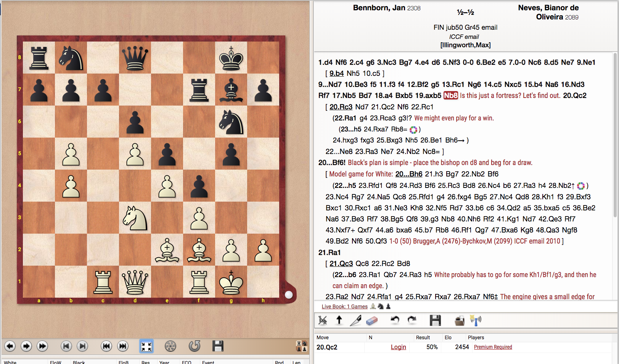Save game using the board toolbar disk icon

(218, 346)
